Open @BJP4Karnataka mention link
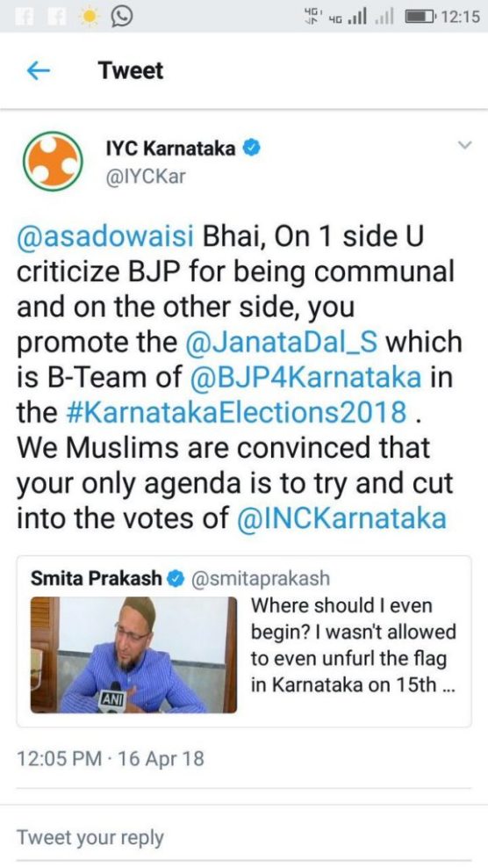The height and width of the screenshot is (868, 488). point(305,378)
